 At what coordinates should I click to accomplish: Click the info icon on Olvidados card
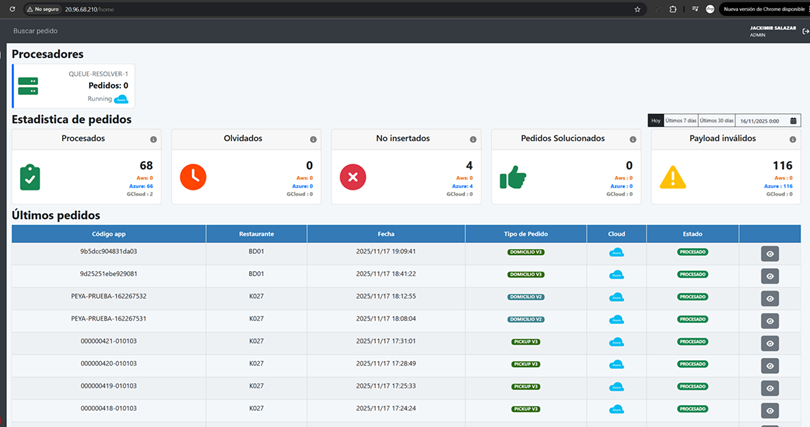click(x=313, y=139)
